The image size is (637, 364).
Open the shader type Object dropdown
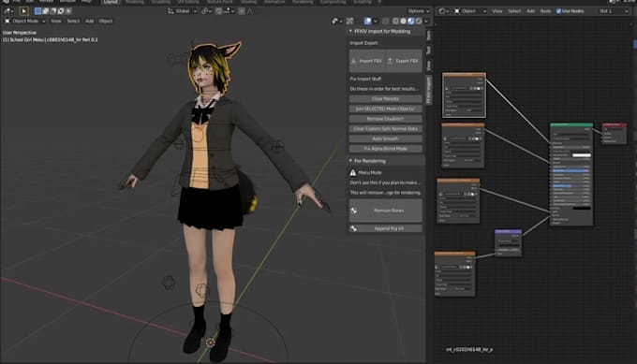click(x=470, y=11)
